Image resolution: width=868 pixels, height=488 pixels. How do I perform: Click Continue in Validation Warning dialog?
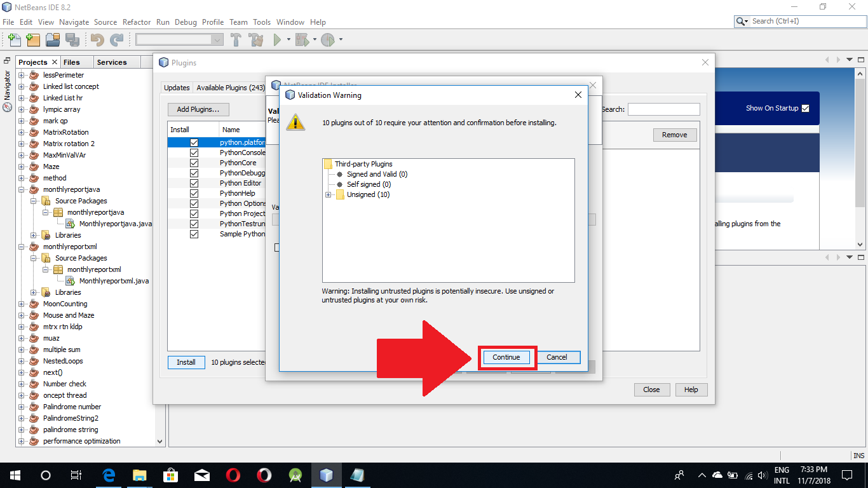coord(506,357)
